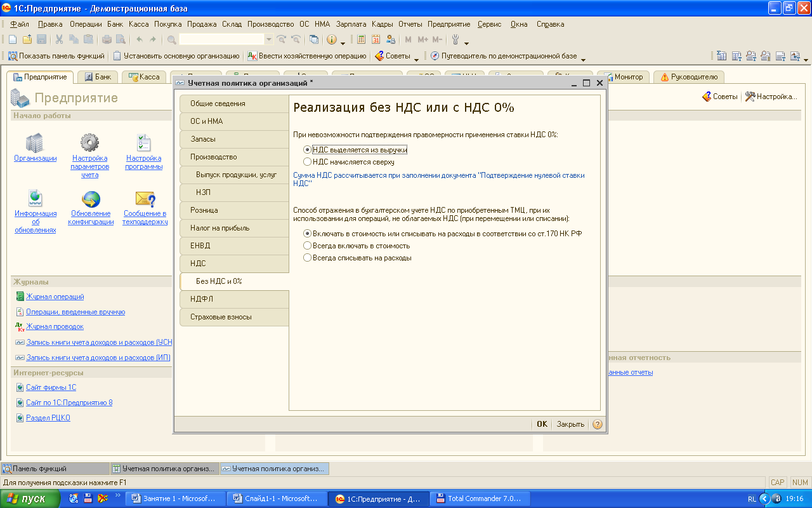Open the Настройка программы checklist icon
This screenshot has height=508, width=812.
click(x=144, y=144)
